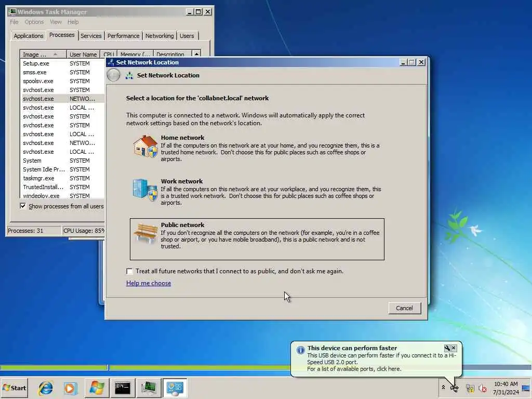Screen dimensions: 532x399
Task: Select the windeploy.exe process row
Action: point(62,195)
